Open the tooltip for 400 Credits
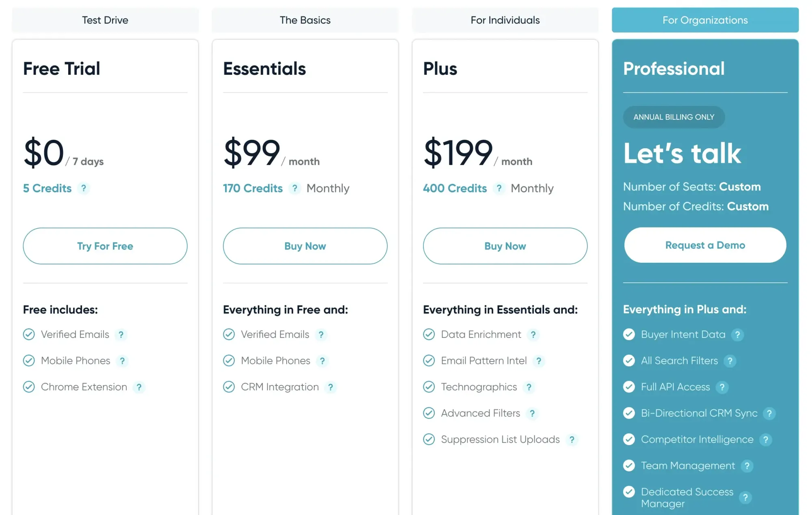The height and width of the screenshot is (515, 812). 499,188
